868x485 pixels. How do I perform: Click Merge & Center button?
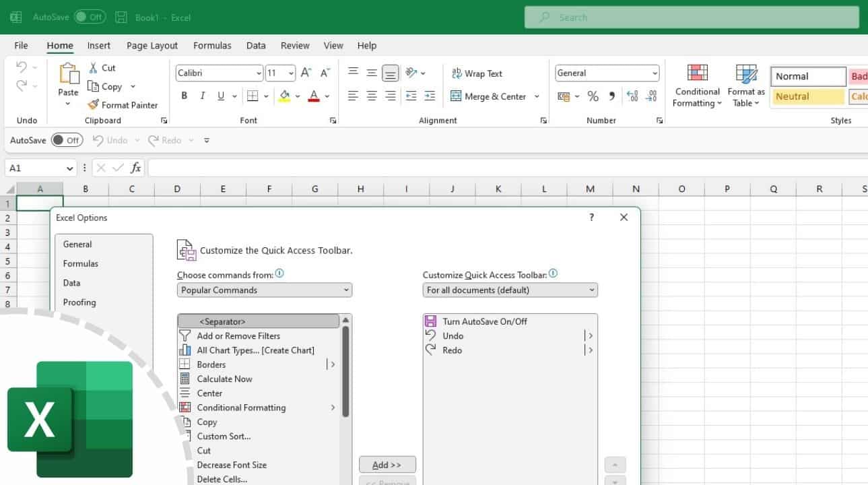(x=488, y=96)
